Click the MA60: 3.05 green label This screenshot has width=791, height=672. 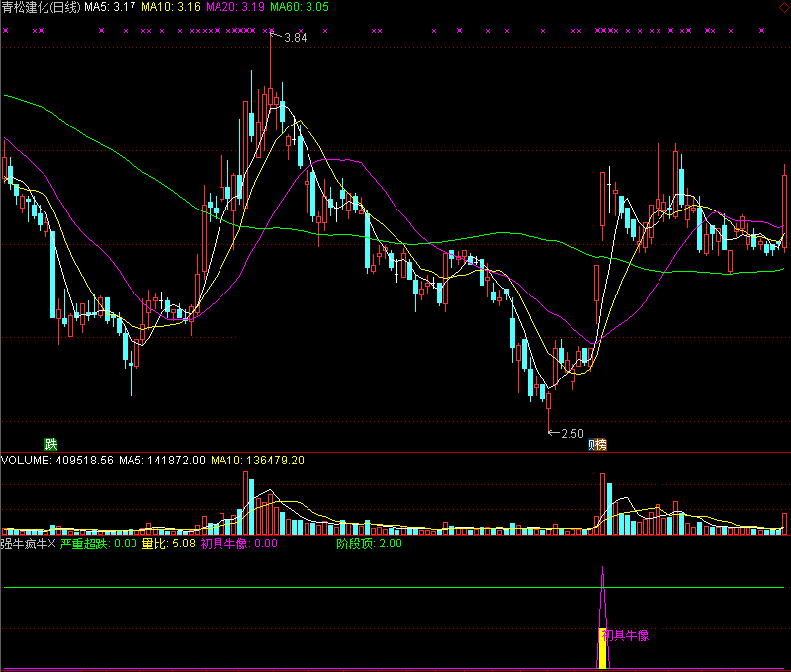[300, 7]
